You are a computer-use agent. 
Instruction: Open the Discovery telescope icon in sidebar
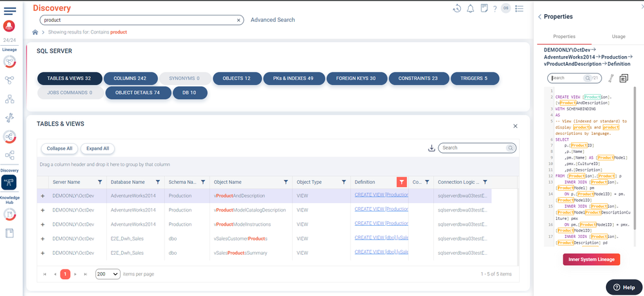click(10, 183)
